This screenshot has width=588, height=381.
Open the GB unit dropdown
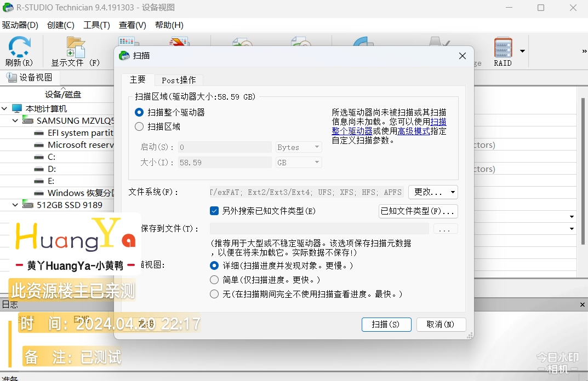click(299, 163)
